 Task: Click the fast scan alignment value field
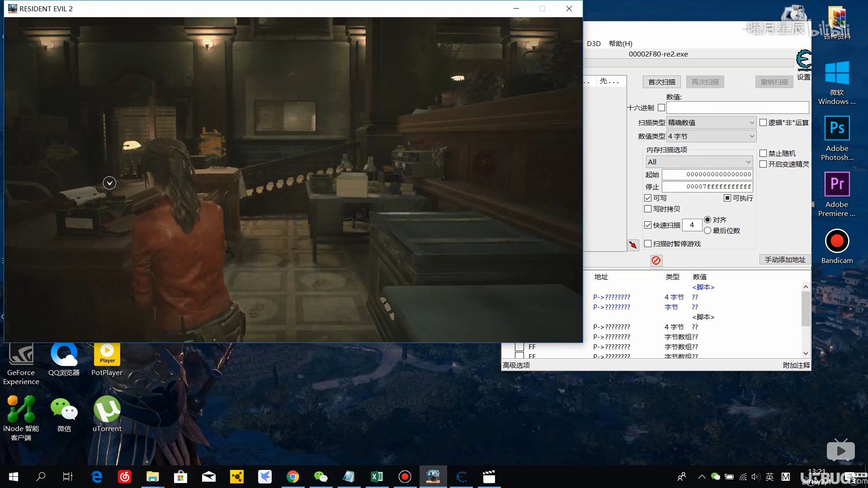point(692,225)
